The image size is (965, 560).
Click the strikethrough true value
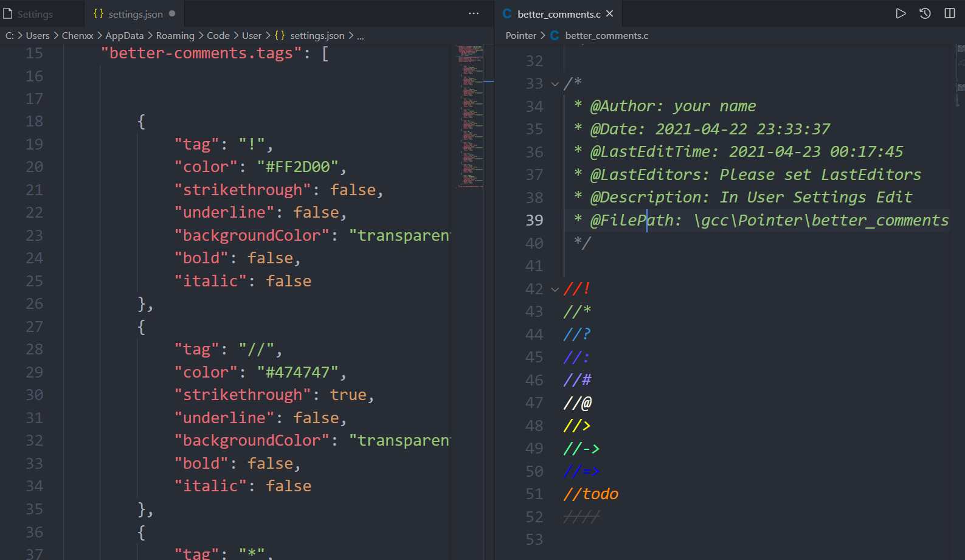pos(348,395)
